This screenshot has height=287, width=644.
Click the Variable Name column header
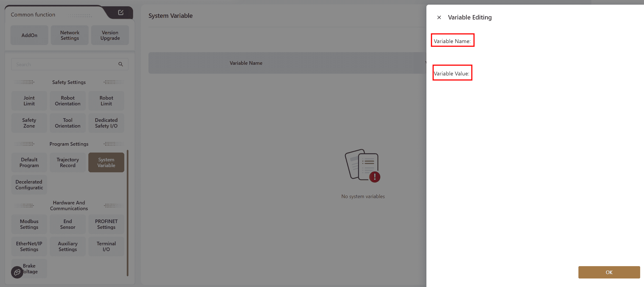(246, 63)
